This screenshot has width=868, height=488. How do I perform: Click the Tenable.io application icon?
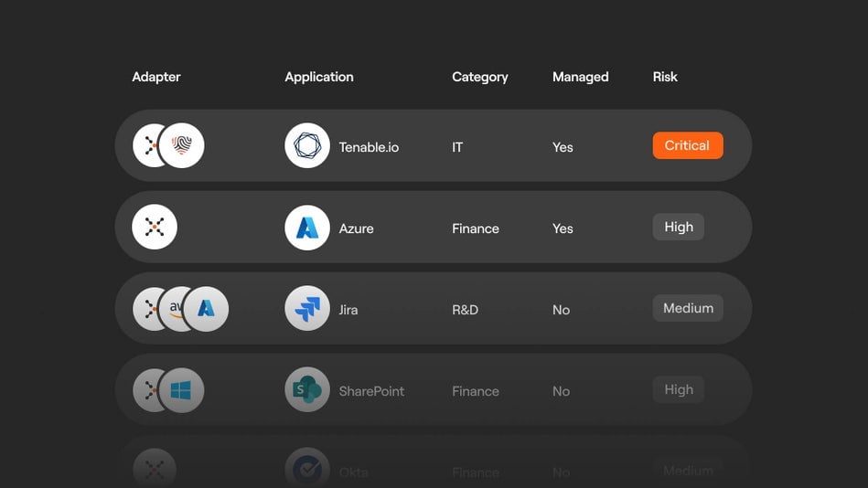click(307, 146)
